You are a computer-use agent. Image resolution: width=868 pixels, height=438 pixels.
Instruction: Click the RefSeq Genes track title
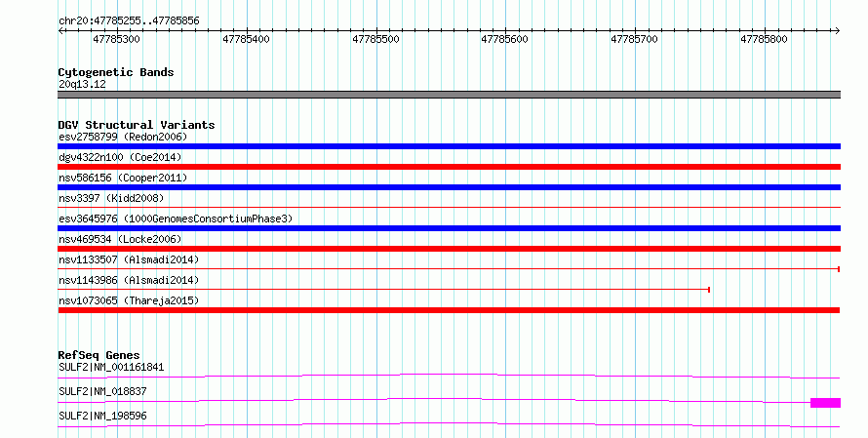point(99,355)
